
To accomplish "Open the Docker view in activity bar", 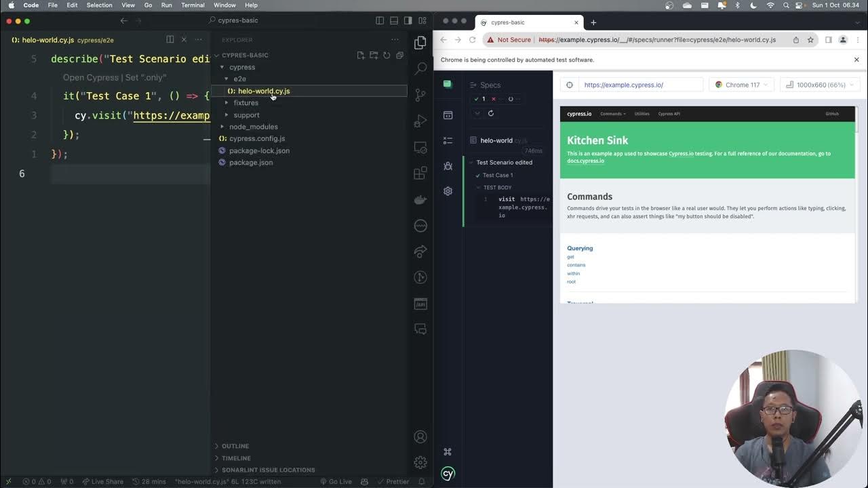I will click(420, 200).
